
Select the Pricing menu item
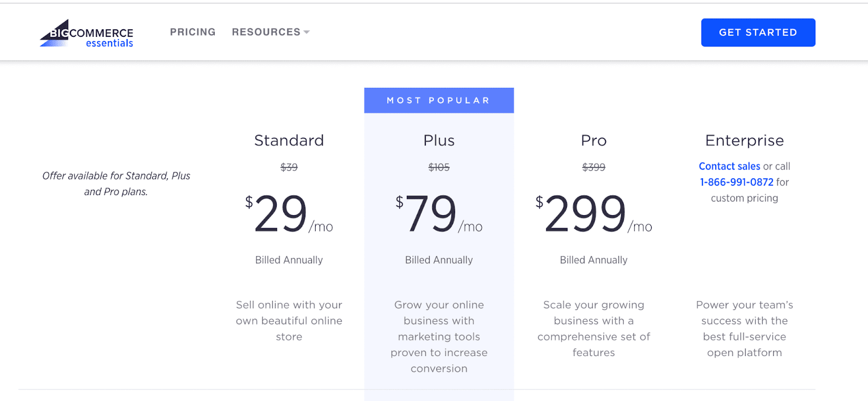tap(193, 32)
